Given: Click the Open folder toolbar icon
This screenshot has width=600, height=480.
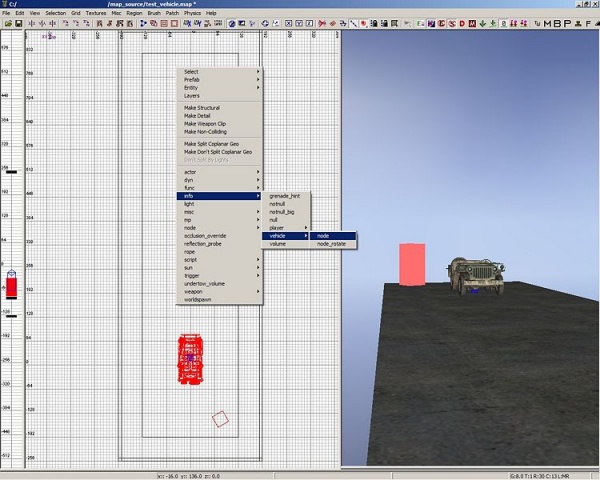Looking at the screenshot, I should (x=9, y=23).
